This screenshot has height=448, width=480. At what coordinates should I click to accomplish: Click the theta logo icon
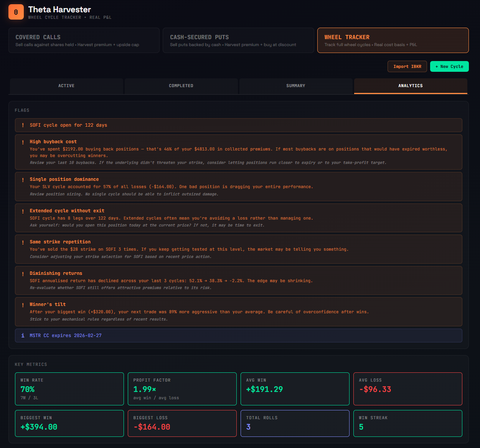(16, 12)
